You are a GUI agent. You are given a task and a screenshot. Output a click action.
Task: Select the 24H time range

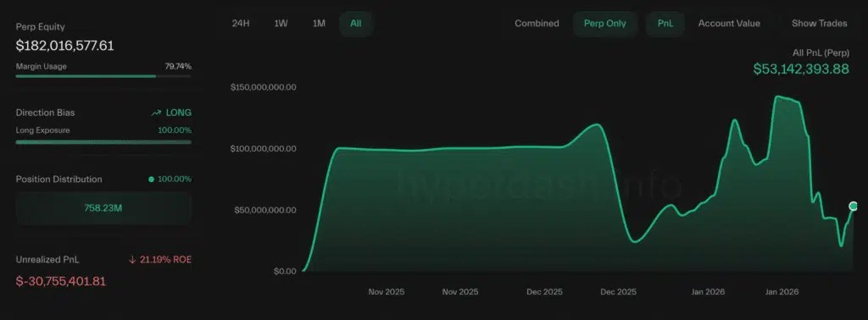[241, 24]
